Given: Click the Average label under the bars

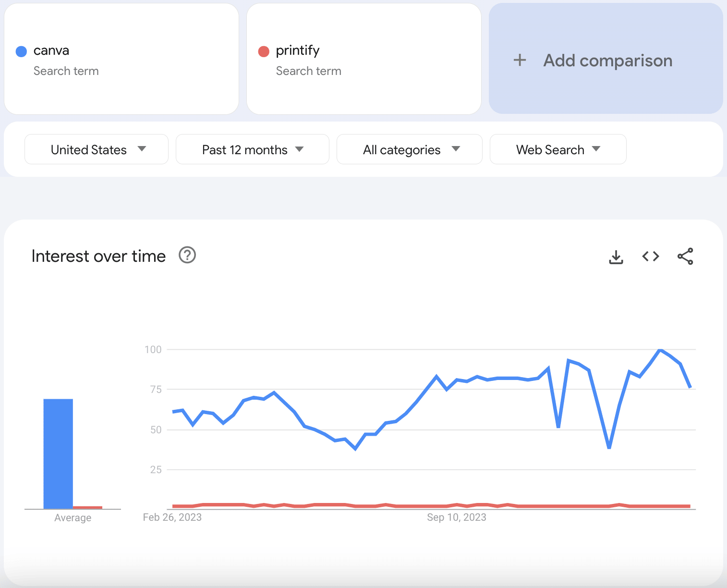Looking at the screenshot, I should tap(73, 518).
